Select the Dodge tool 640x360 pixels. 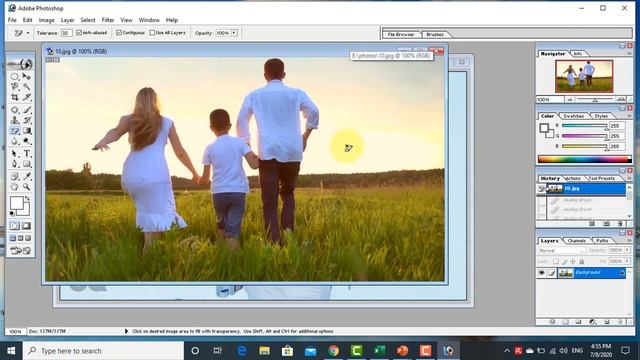tap(27, 141)
